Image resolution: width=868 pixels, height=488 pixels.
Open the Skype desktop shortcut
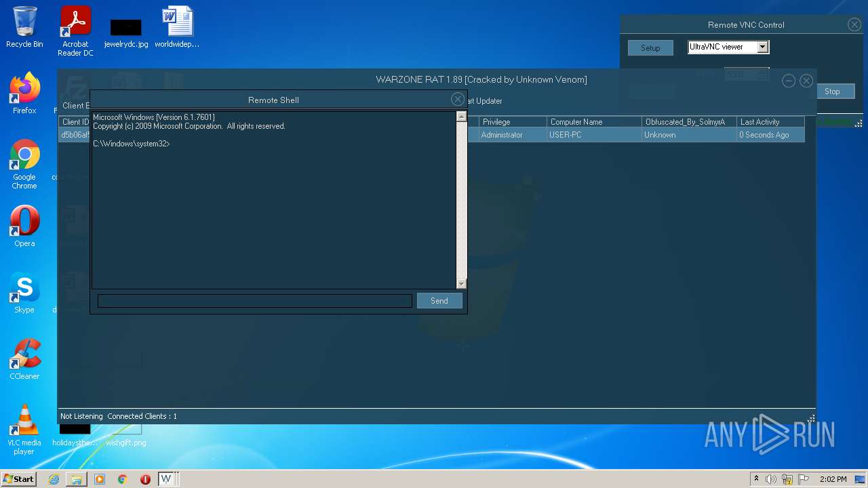pyautogui.click(x=24, y=293)
